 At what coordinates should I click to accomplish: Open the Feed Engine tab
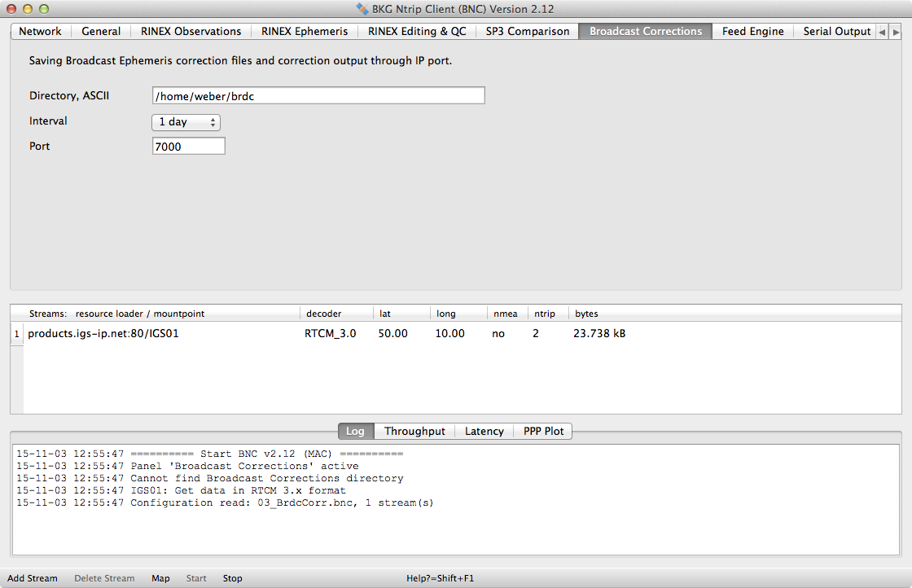[752, 32]
